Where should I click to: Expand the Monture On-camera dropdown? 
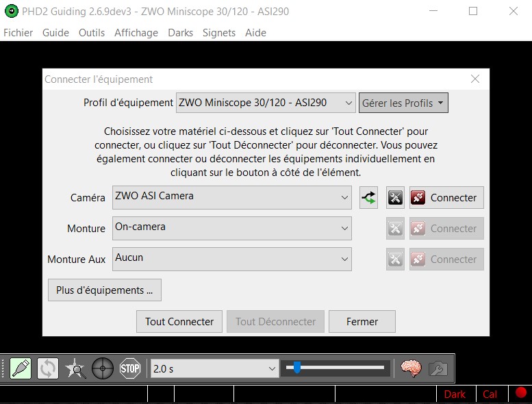[232, 228]
